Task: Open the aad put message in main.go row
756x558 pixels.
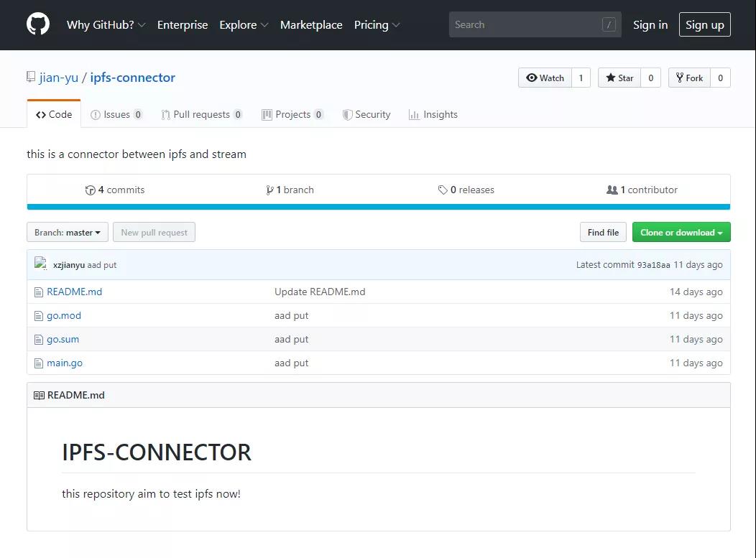Action: point(291,363)
